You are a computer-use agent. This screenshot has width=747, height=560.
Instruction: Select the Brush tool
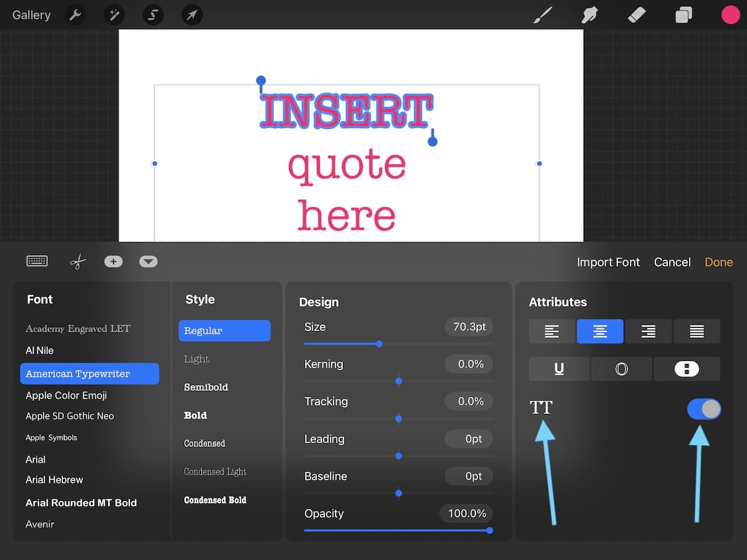coord(542,15)
